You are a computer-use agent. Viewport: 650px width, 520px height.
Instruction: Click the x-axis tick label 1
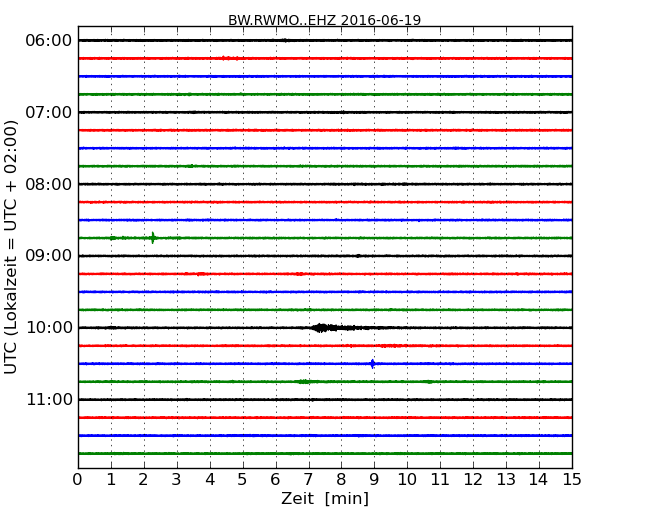111,479
